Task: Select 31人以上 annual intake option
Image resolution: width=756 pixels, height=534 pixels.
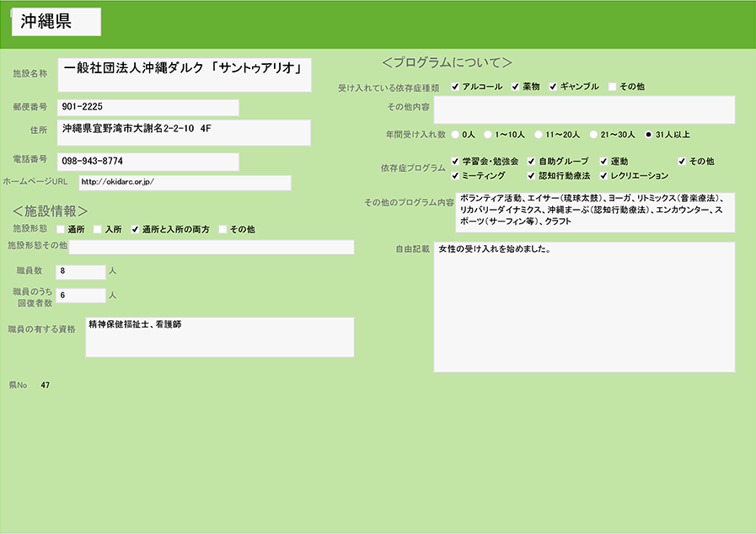Action: pyautogui.click(x=648, y=134)
